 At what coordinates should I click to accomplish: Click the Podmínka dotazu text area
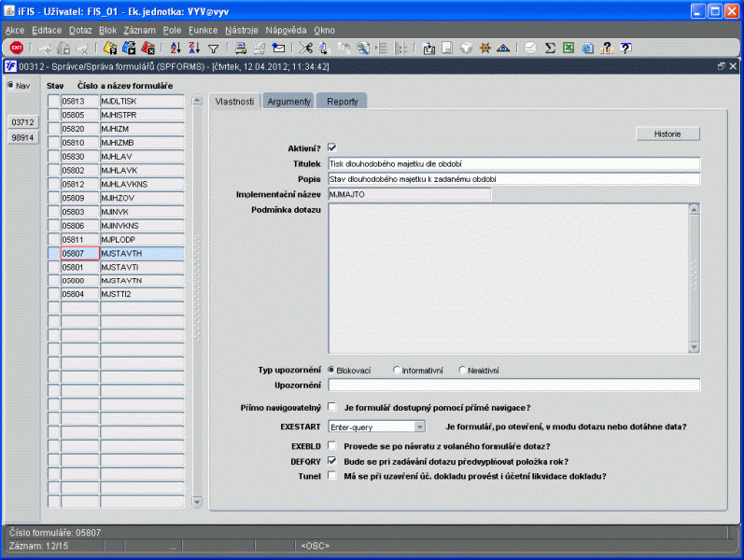tap(508, 278)
